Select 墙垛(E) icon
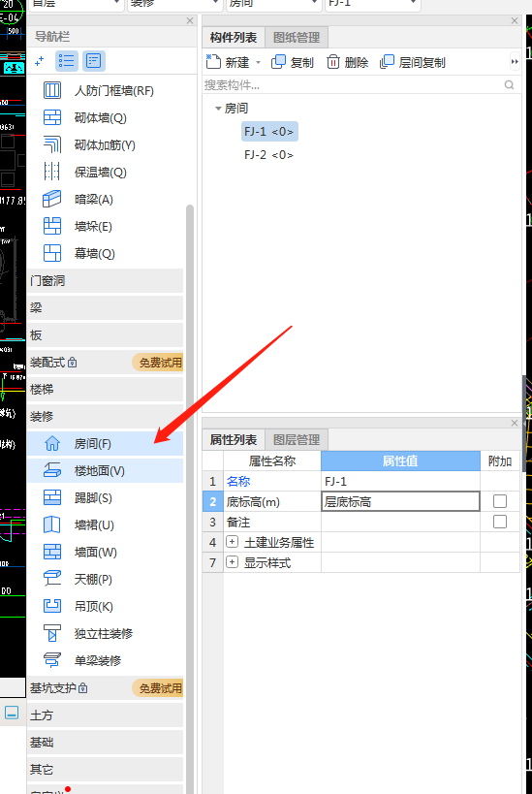 pos(52,226)
